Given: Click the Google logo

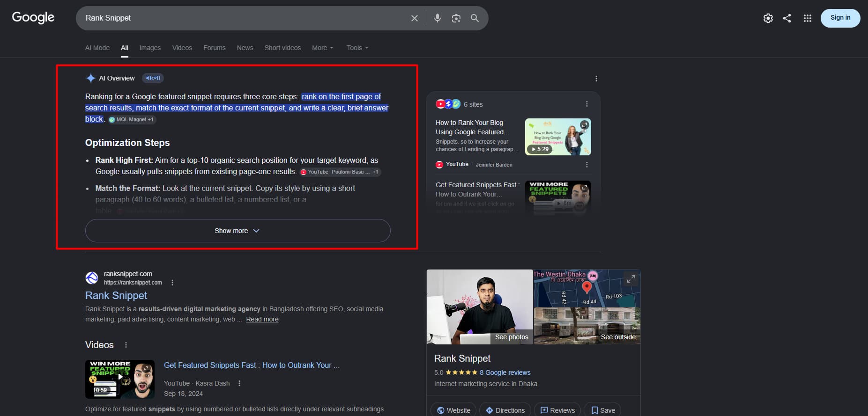Looking at the screenshot, I should click(33, 18).
